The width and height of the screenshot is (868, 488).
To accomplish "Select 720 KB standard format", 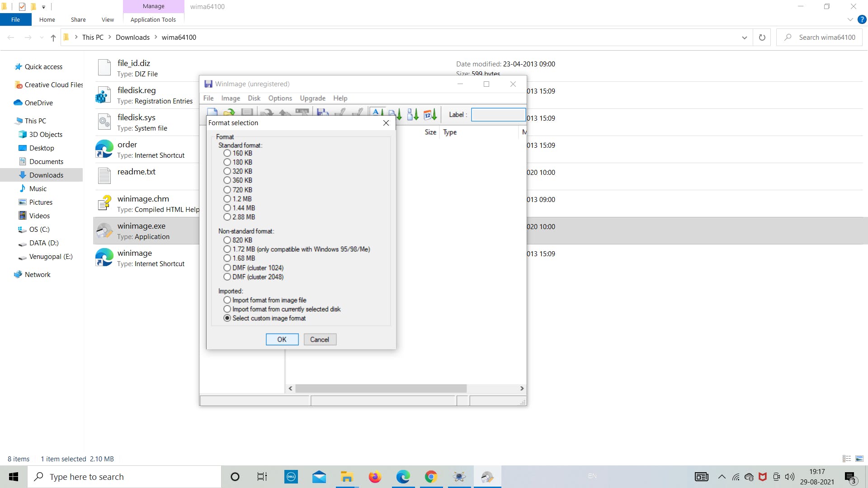I will (x=238, y=190).
